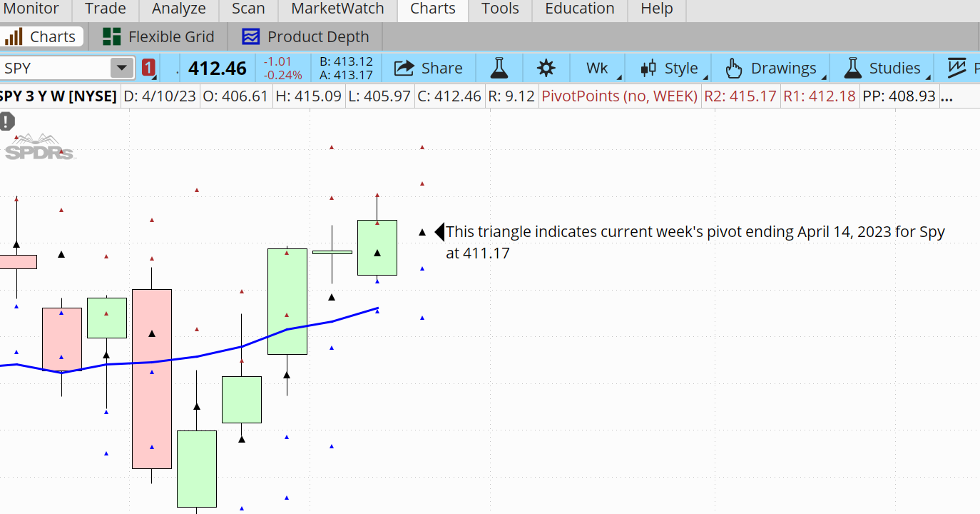Image resolution: width=980 pixels, height=514 pixels.
Task: Click the Studies beaker icon
Action: [852, 68]
